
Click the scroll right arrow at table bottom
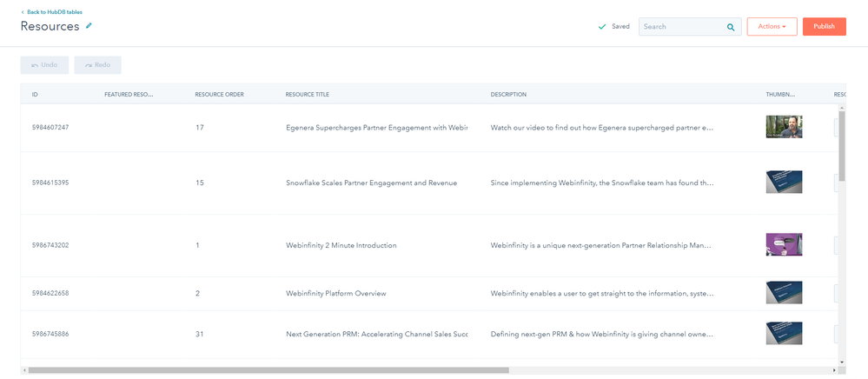tap(835, 369)
